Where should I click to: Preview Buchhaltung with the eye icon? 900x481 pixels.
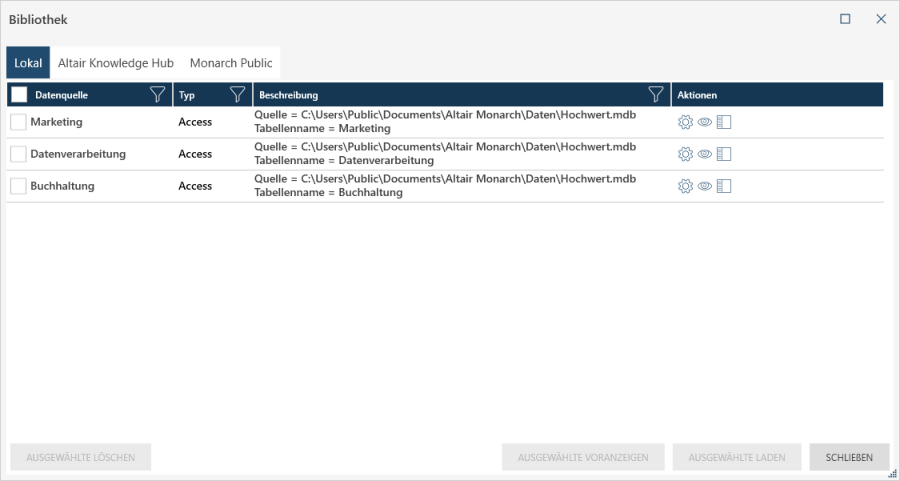pos(705,186)
